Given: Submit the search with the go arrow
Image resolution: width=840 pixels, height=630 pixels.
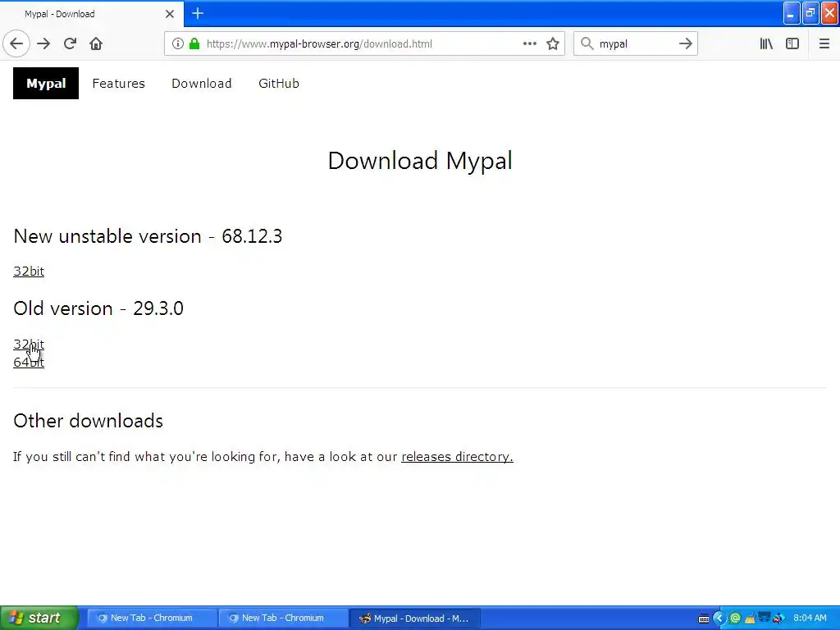Looking at the screenshot, I should (685, 44).
